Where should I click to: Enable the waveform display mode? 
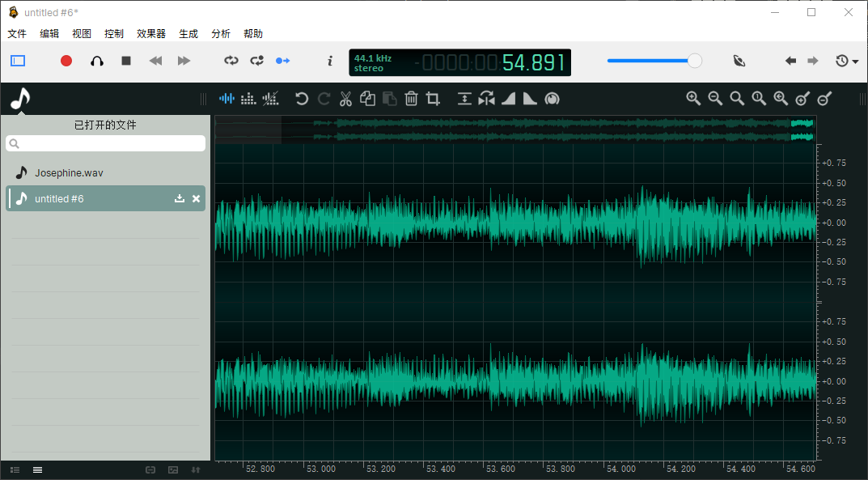point(227,98)
